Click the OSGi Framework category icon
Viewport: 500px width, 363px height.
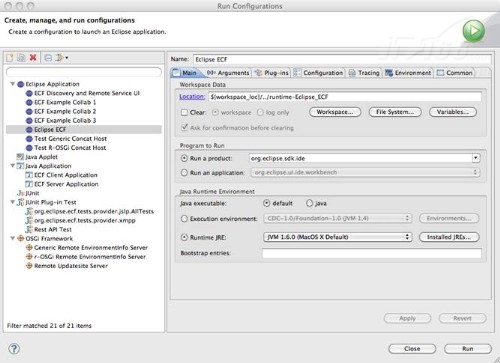21,238
